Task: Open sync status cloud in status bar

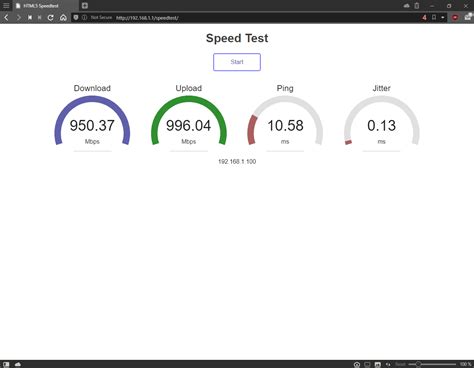Action: tap(18, 364)
